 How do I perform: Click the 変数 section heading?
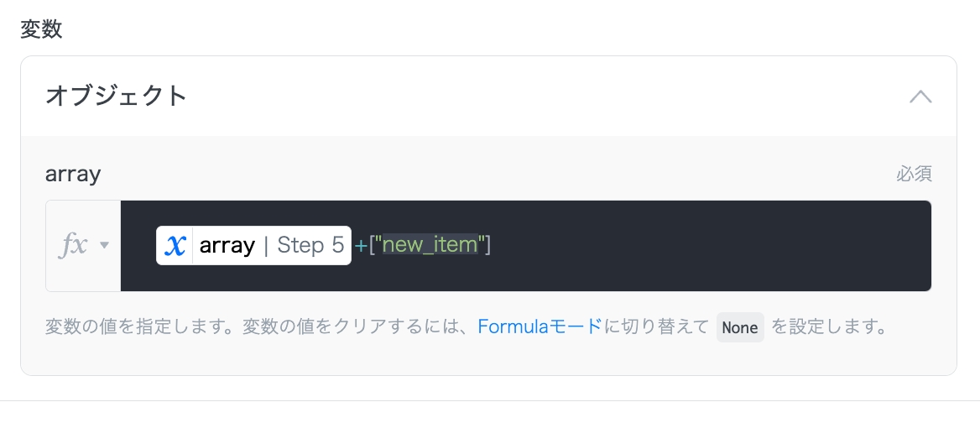(x=41, y=30)
